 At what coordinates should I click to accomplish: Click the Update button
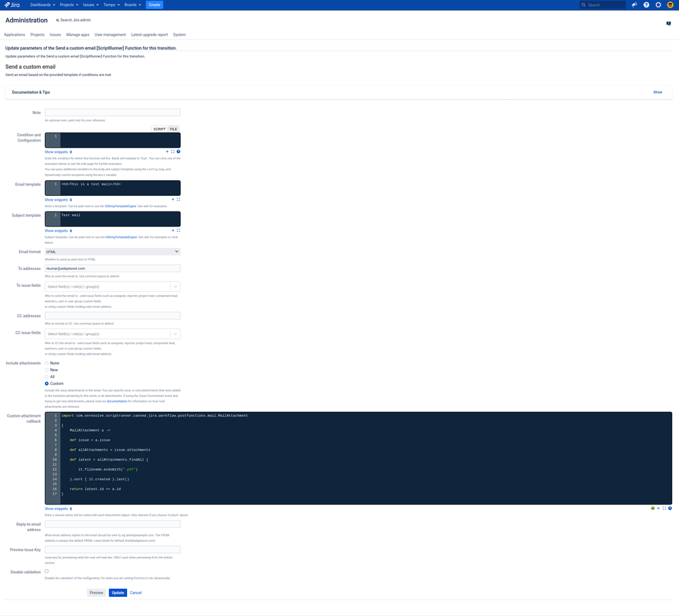118,592
